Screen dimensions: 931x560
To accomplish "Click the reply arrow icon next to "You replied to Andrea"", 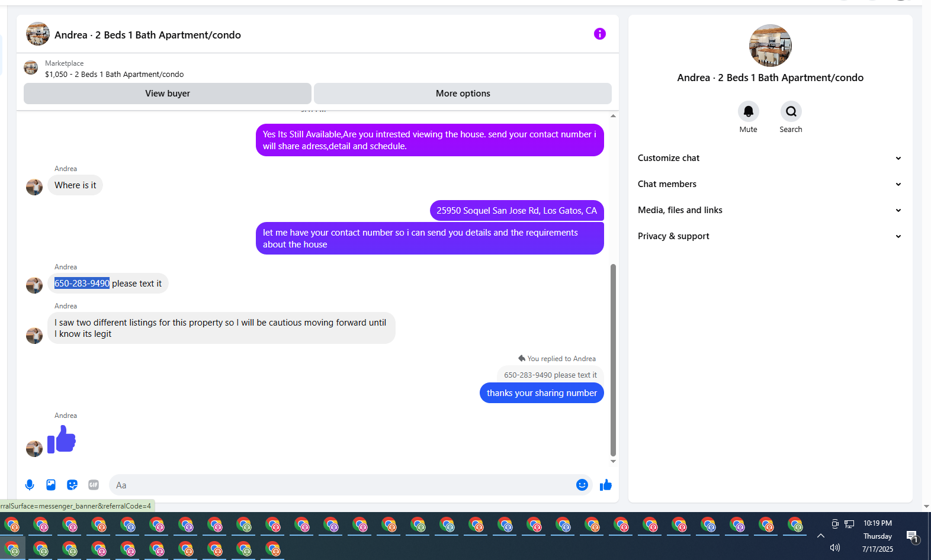I will tap(522, 358).
